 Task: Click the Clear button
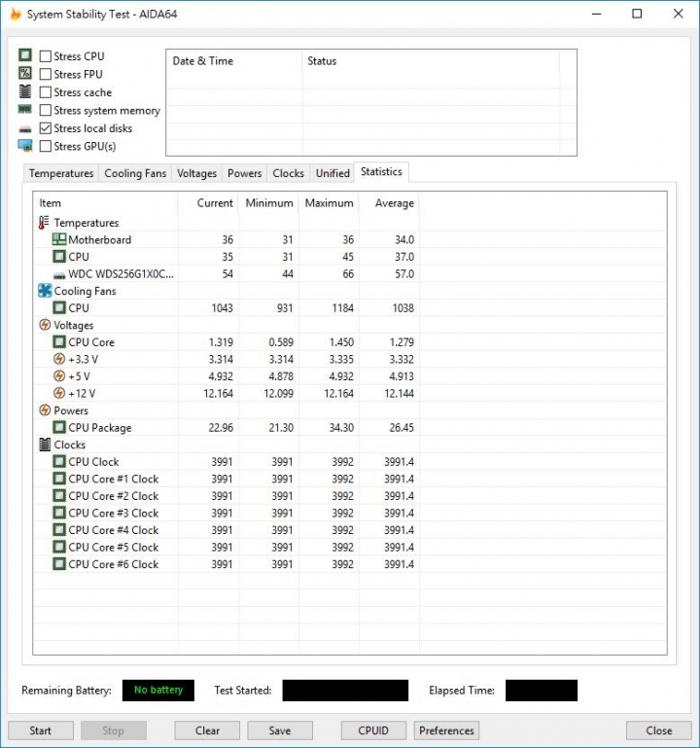pos(207,730)
